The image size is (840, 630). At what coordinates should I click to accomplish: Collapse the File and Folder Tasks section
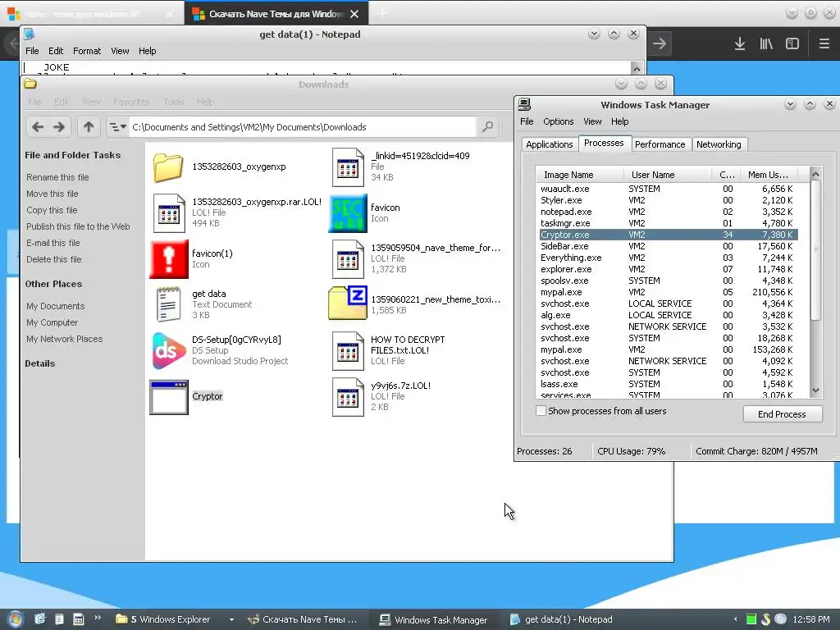coord(72,155)
